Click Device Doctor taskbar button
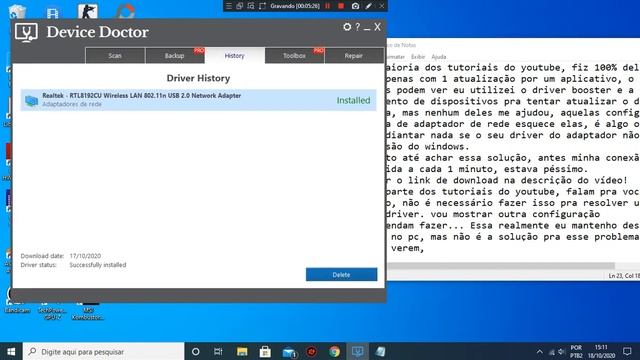 coord(358,351)
